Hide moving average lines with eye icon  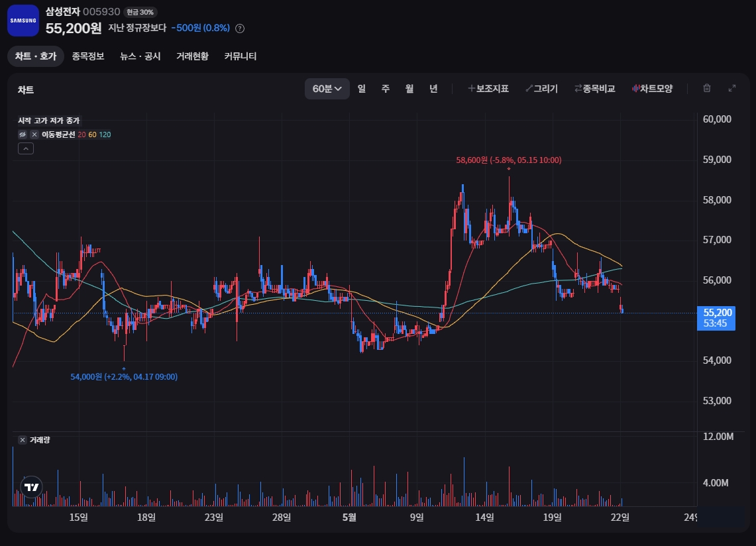point(23,135)
